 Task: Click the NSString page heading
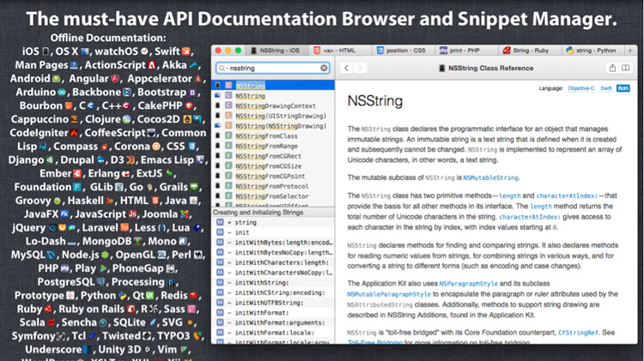pos(375,101)
